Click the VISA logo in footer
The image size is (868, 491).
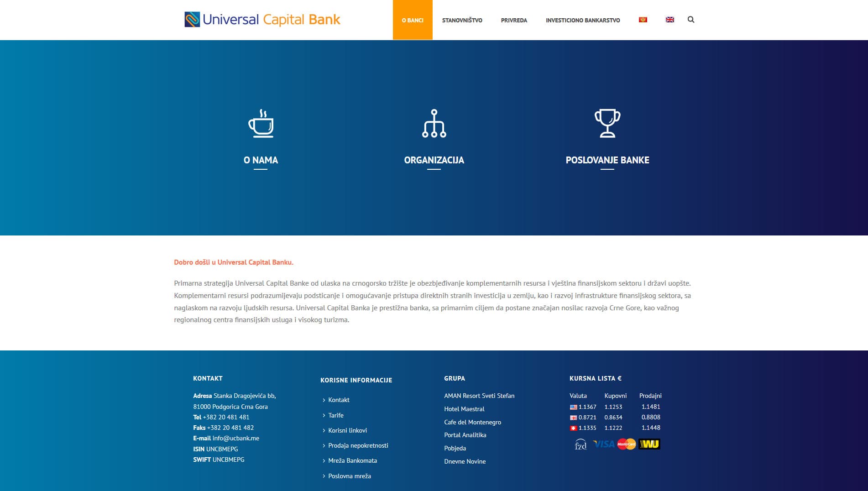pos(603,444)
